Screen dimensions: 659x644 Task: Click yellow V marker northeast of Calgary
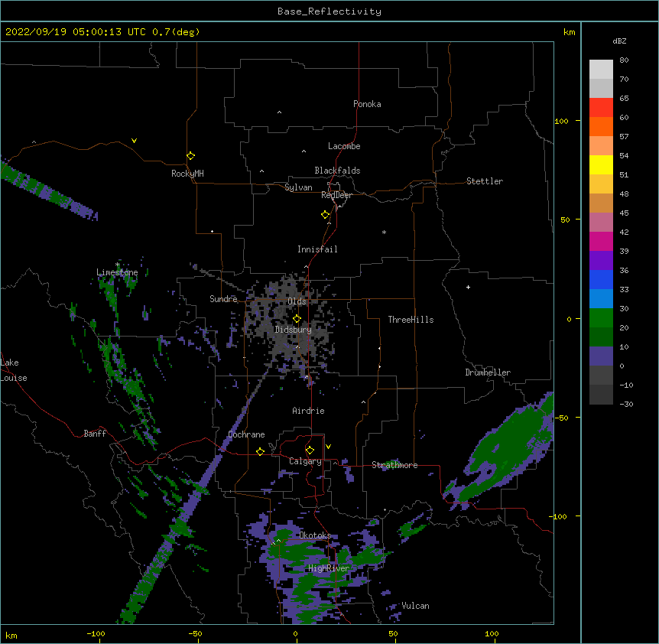coord(328,447)
